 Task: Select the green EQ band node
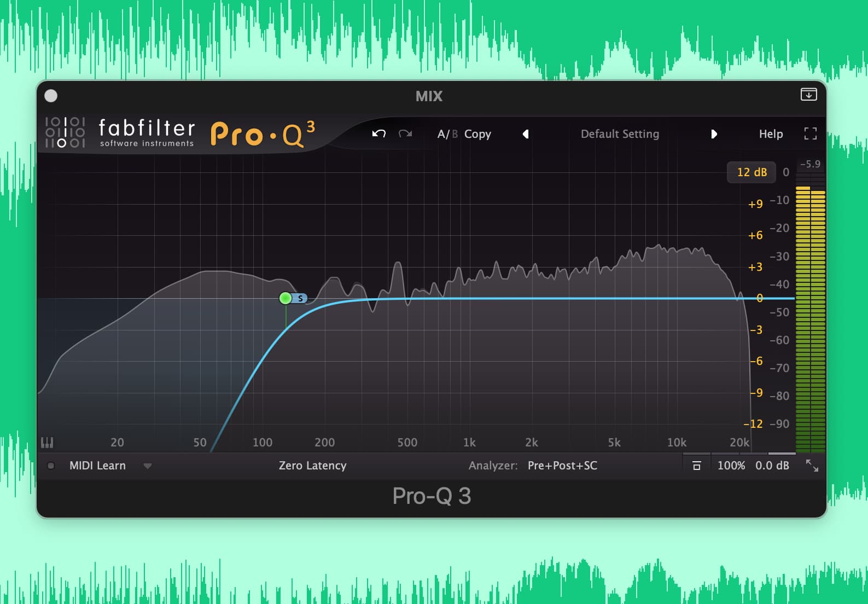(x=286, y=298)
